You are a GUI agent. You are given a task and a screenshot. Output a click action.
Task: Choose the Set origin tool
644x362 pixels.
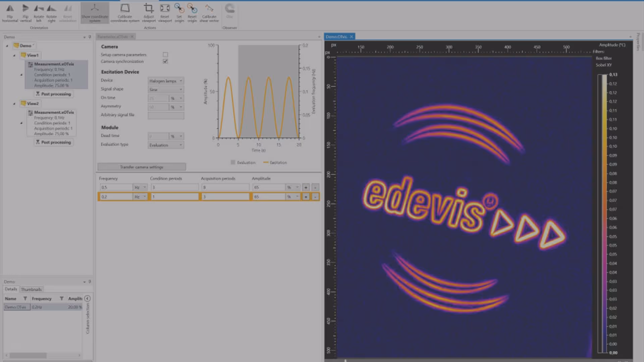179,13
